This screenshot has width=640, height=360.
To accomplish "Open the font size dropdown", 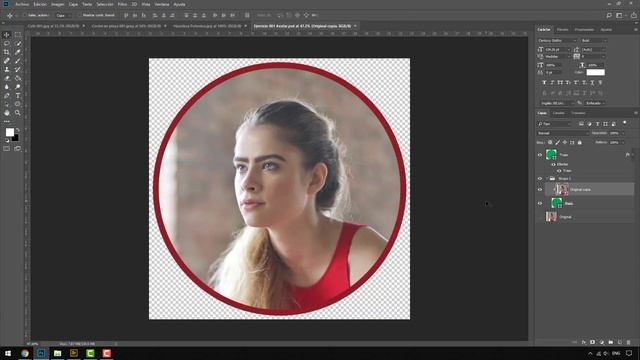I will point(558,49).
